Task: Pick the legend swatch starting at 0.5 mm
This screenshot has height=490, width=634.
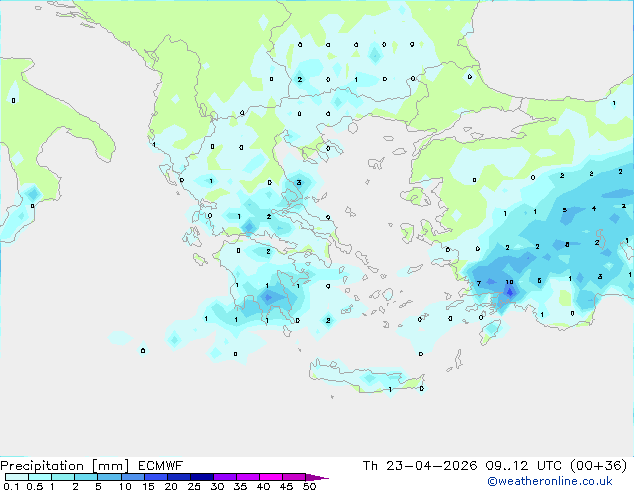Action: (40, 477)
